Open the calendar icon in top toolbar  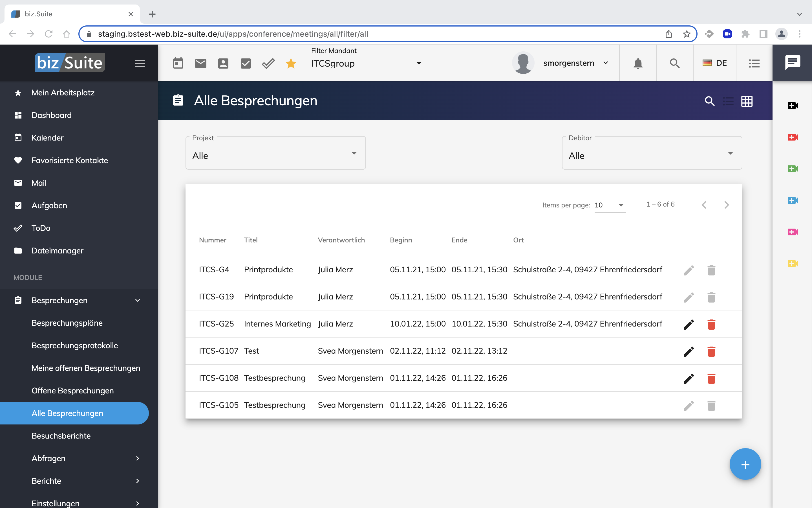[178, 63]
